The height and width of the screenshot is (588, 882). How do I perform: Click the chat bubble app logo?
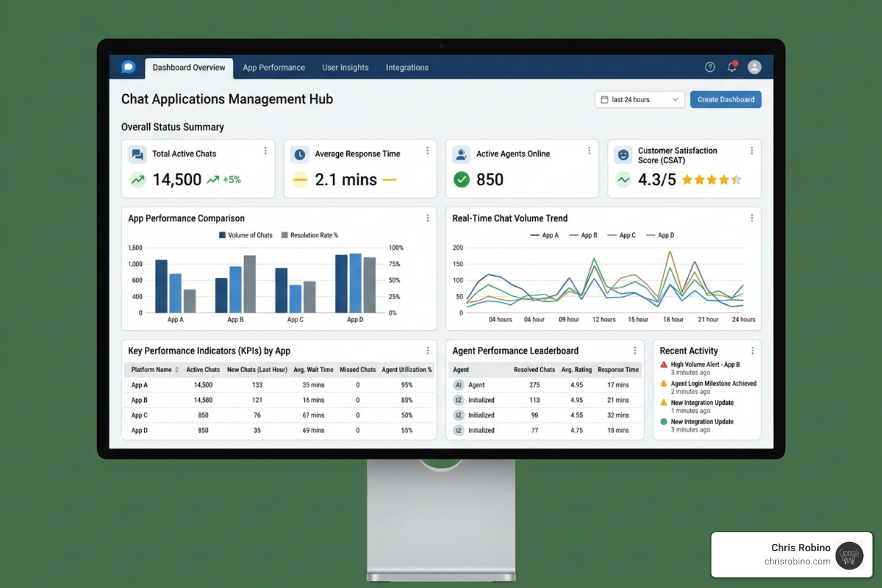coord(129,67)
